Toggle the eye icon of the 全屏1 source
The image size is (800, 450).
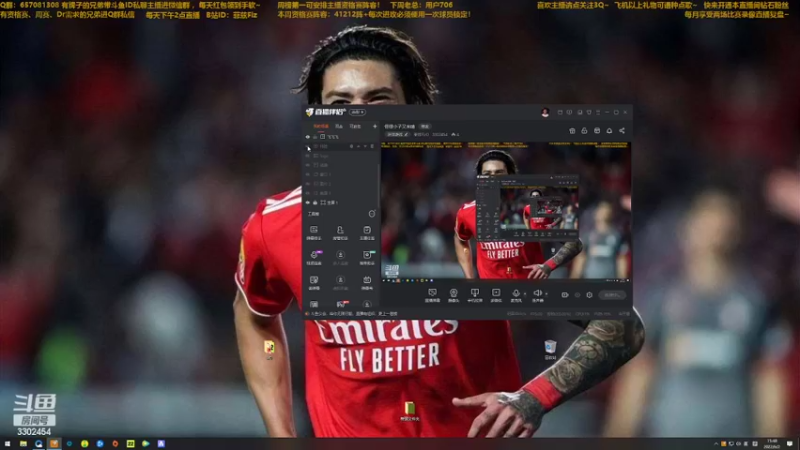[x=308, y=203]
